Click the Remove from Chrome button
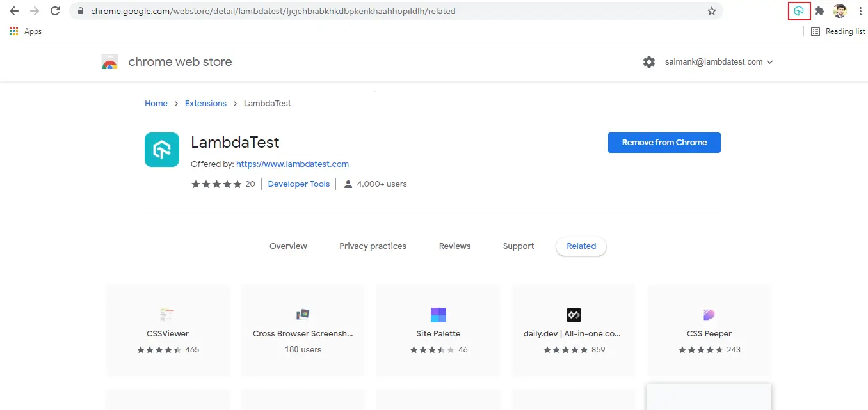Image resolution: width=868 pixels, height=410 pixels. (x=664, y=143)
